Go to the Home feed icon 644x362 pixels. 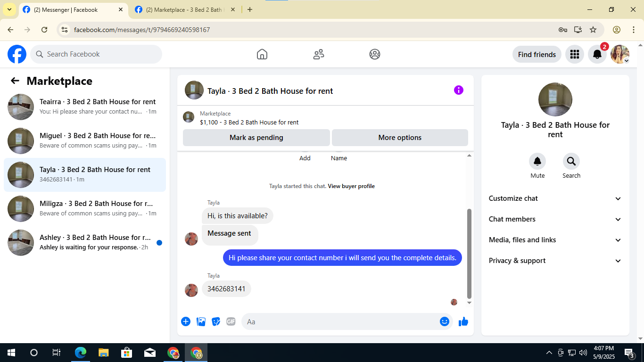[x=262, y=54]
